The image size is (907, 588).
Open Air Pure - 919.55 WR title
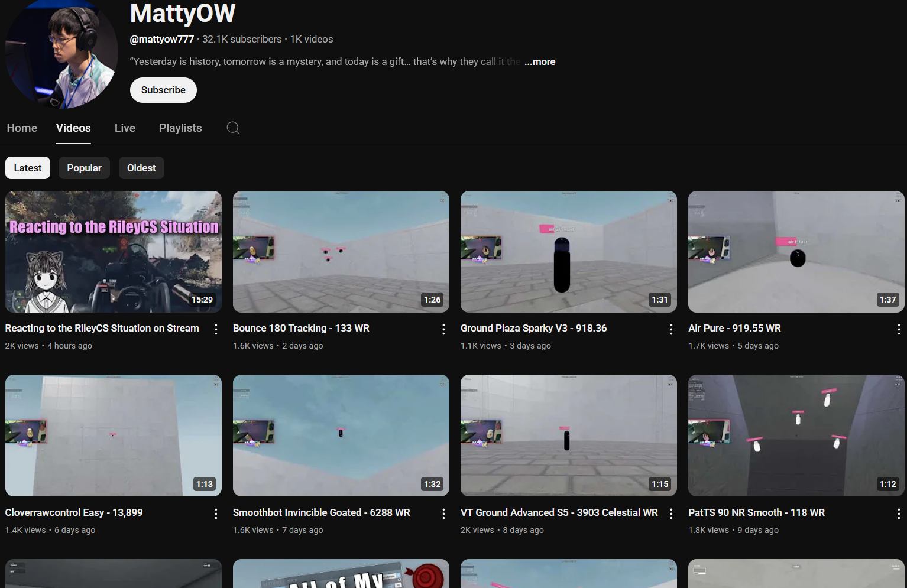[x=734, y=328]
